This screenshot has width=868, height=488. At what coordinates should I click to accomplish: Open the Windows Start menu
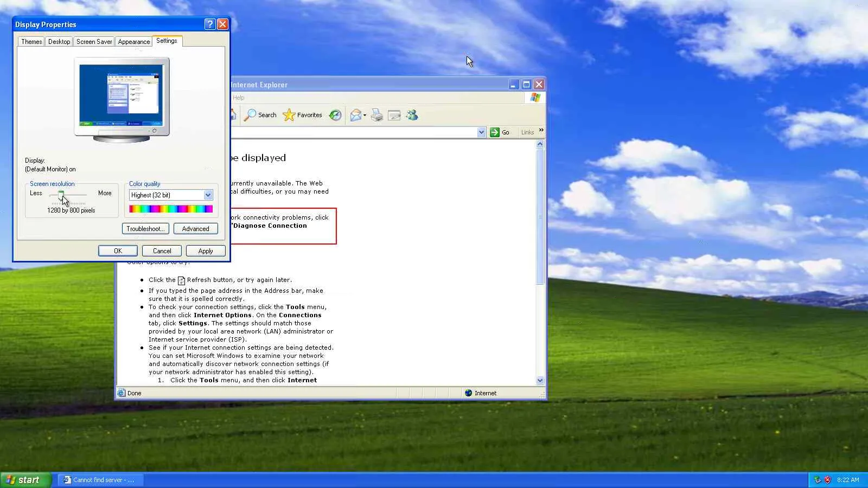(25, 480)
